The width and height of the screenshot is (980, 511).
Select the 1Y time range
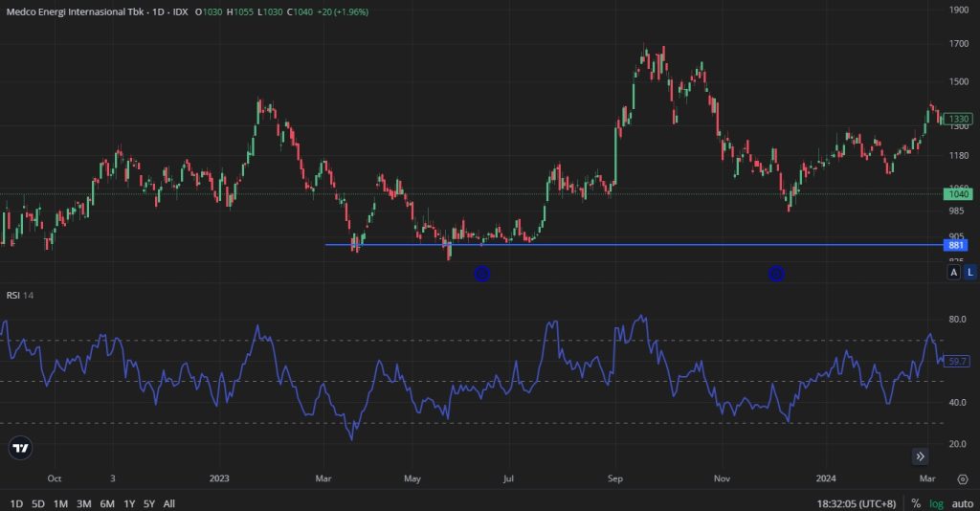pos(129,503)
